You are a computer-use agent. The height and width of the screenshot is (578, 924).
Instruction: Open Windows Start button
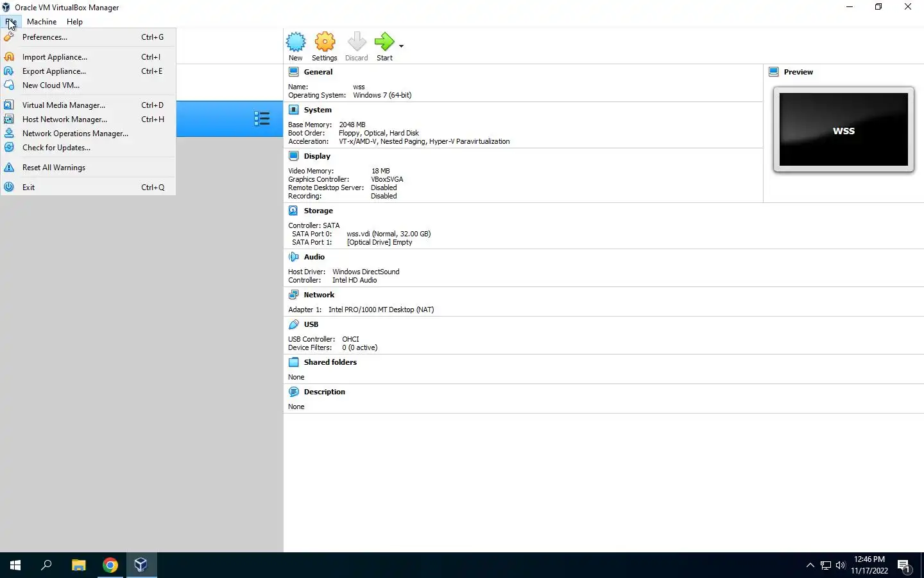15,565
